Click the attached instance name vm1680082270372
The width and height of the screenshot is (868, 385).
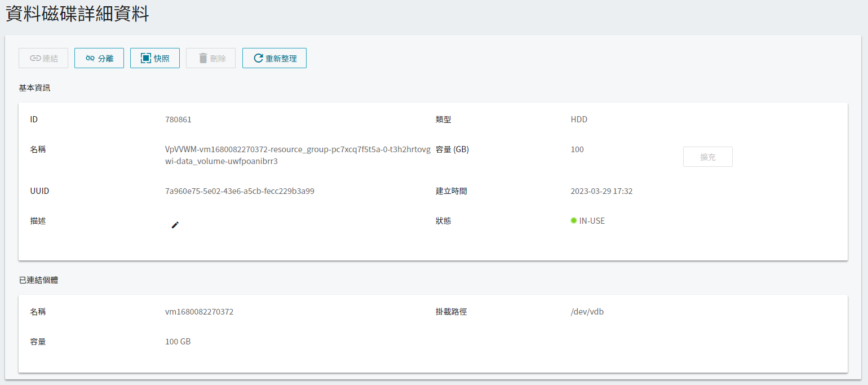(199, 312)
